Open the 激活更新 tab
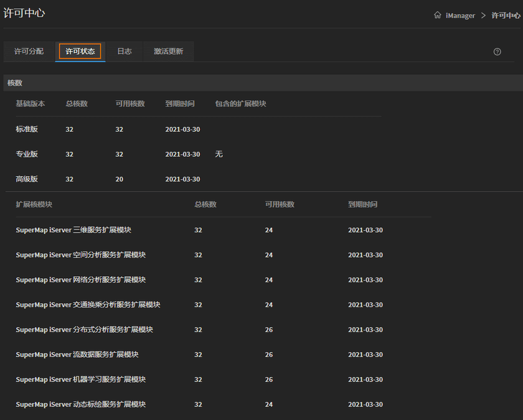Screen dimensions: 523x420 [168, 52]
